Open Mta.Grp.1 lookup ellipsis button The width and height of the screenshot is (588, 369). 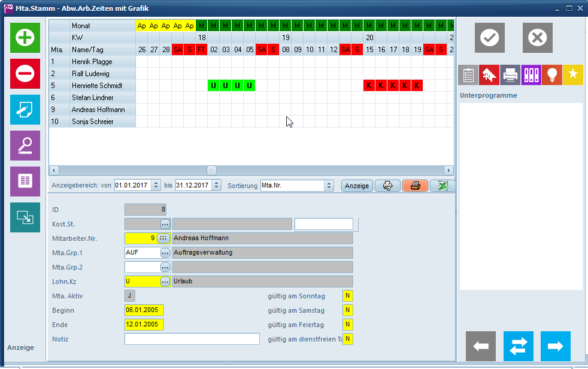[165, 253]
